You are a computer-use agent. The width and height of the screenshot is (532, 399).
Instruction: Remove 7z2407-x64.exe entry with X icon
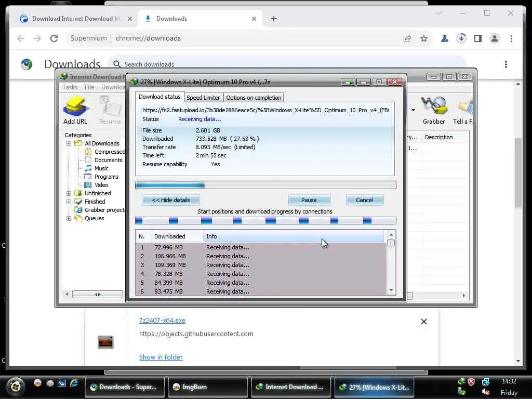point(424,321)
